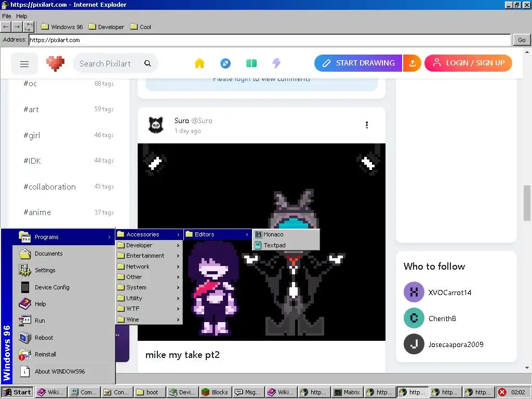Screen dimensions: 532x399
Task: Open About WINDOWS96 entry
Action: coord(64,371)
